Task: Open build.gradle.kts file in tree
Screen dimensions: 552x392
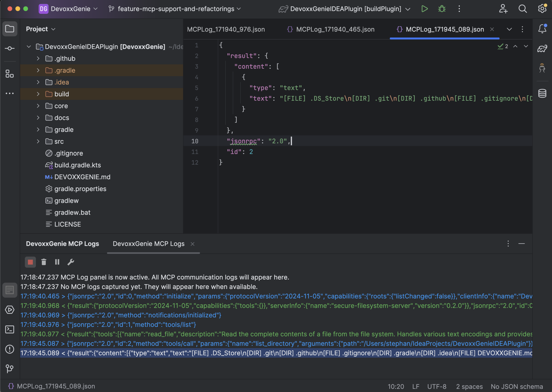Action: click(x=77, y=165)
